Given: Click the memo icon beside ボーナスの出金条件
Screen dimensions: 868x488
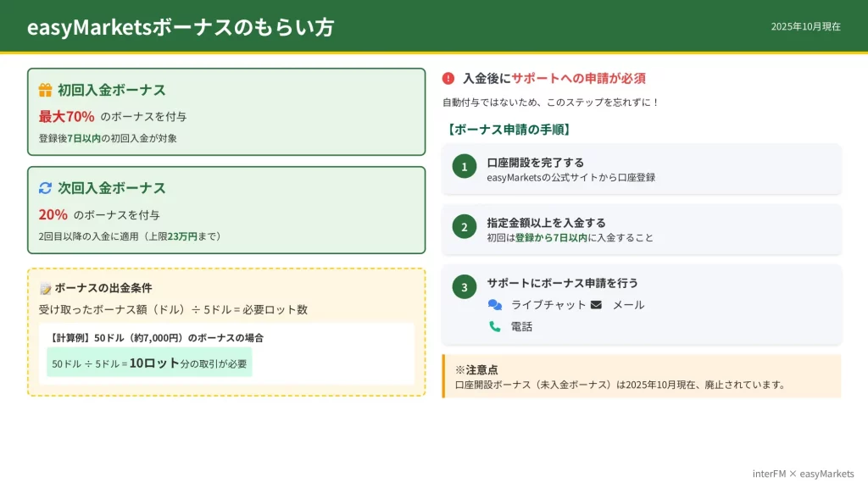Looking at the screenshot, I should (46, 289).
